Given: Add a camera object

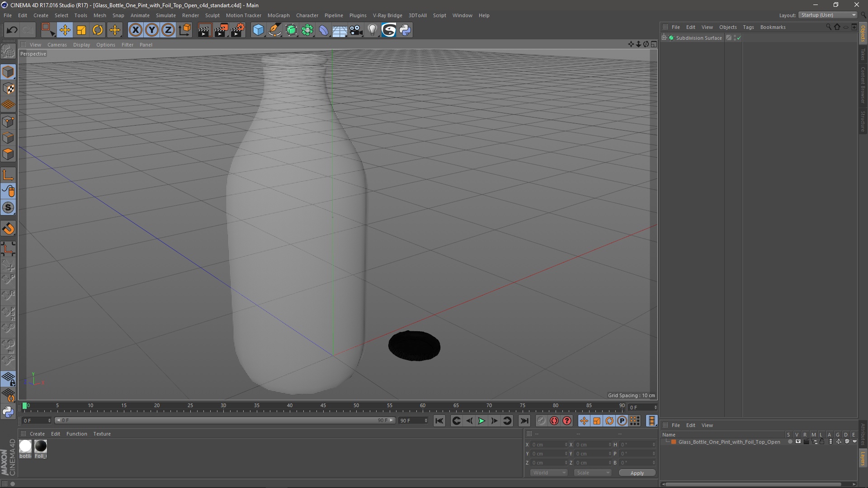Looking at the screenshot, I should 356,30.
